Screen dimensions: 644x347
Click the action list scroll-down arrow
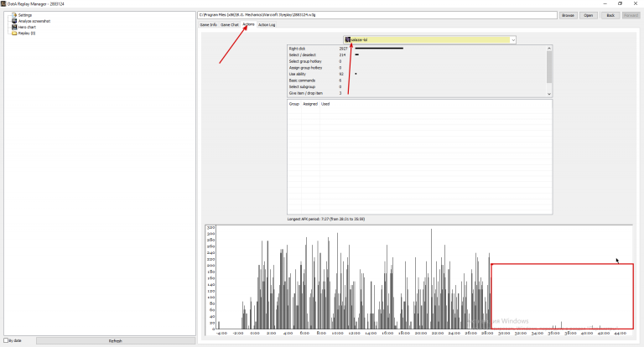(x=549, y=94)
